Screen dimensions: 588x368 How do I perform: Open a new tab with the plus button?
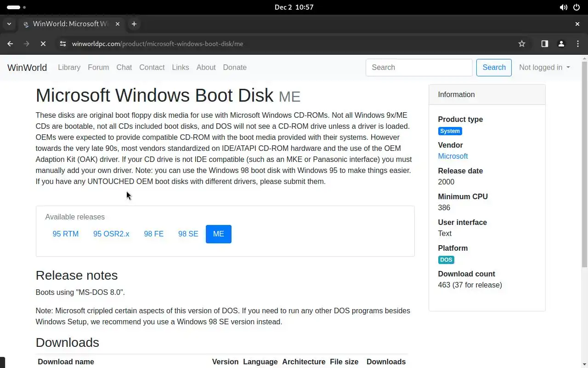tap(134, 24)
